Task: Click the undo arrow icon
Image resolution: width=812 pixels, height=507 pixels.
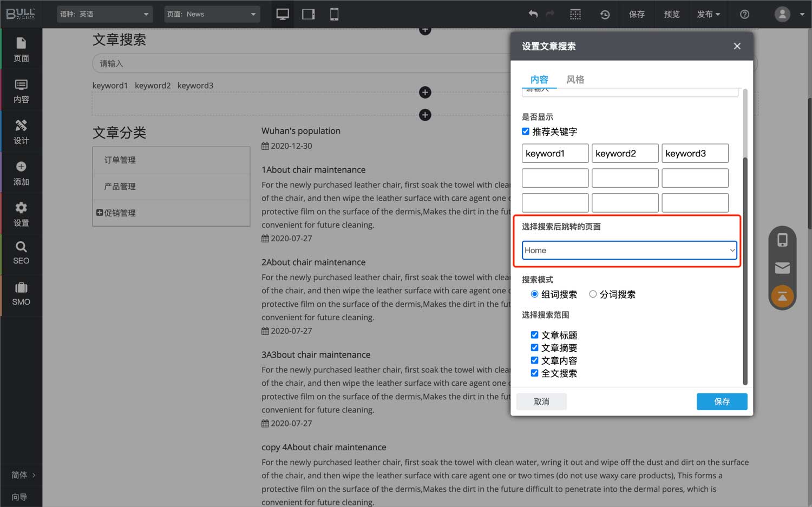Action: click(533, 15)
